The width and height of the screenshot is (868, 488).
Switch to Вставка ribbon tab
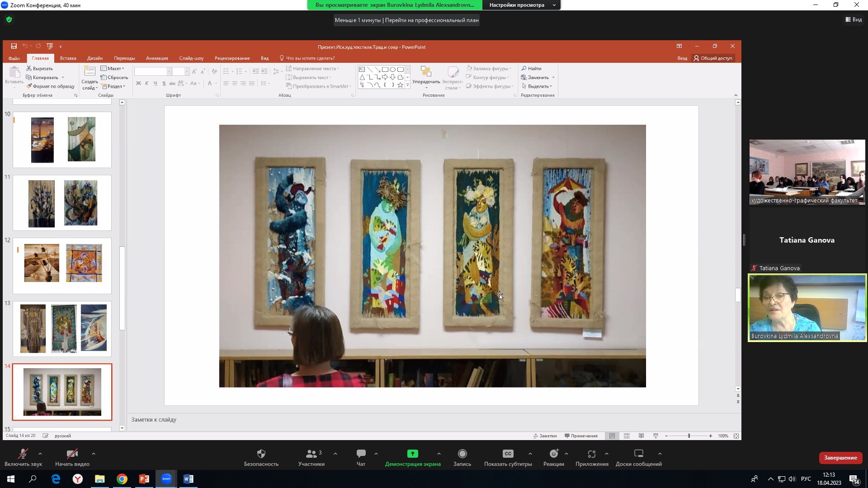(x=68, y=58)
